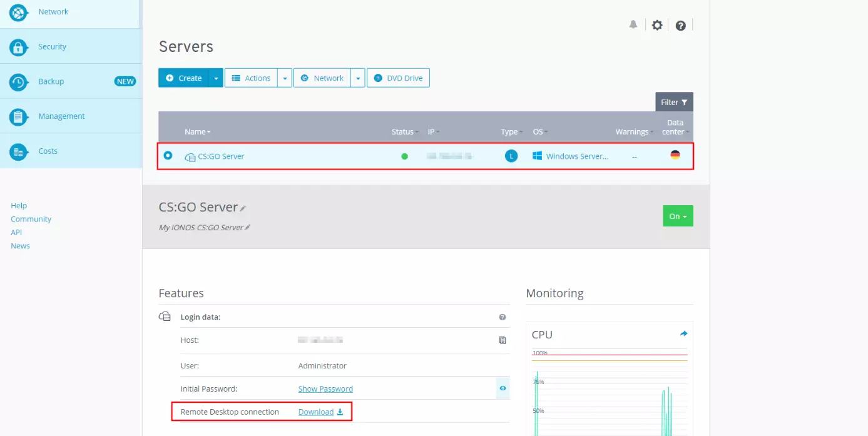The image size is (868, 436).
Task: Click the News link in sidebar
Action: coord(20,246)
